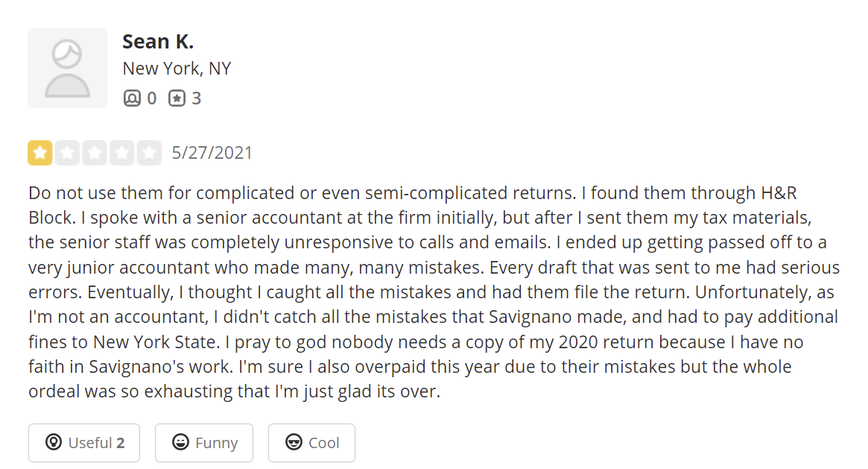Mark this review as Funny
868x469 pixels.
point(204,443)
